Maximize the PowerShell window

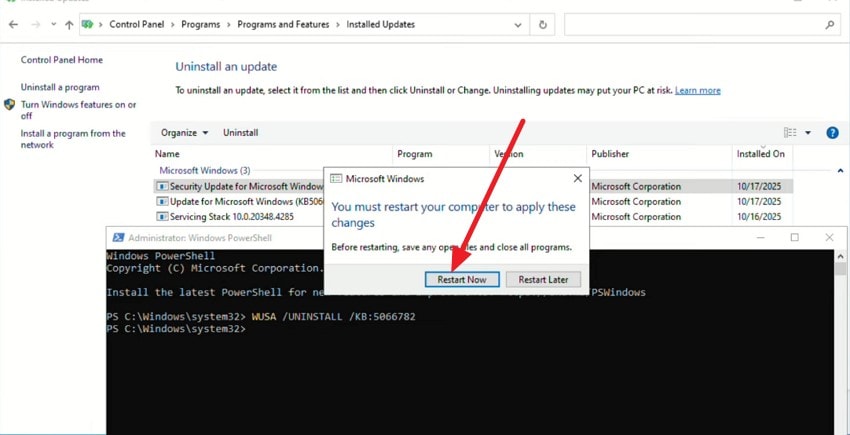[795, 238]
